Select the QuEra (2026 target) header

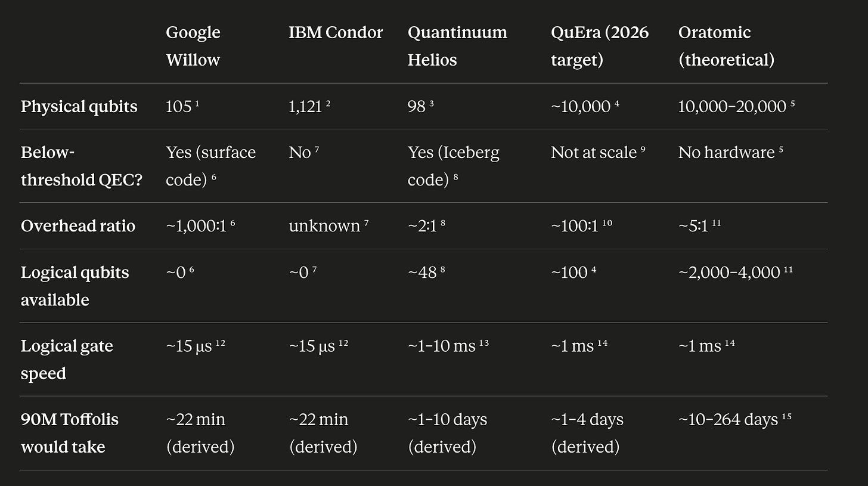(600, 46)
